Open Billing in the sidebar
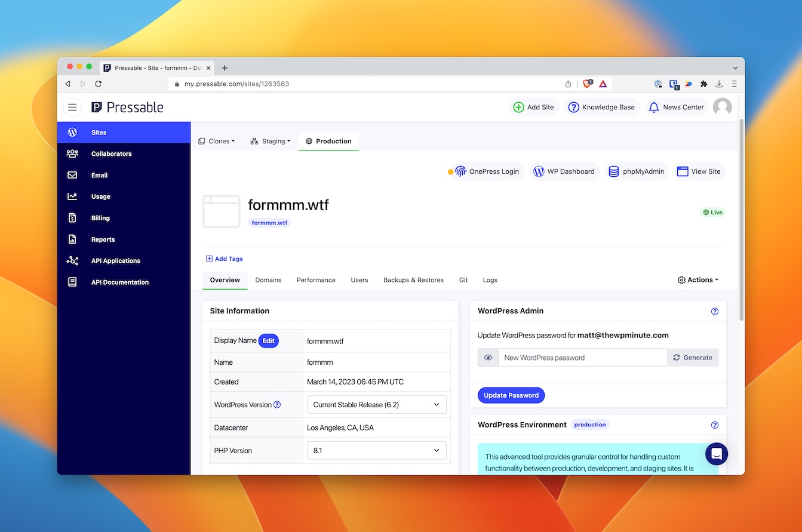 (124, 218)
